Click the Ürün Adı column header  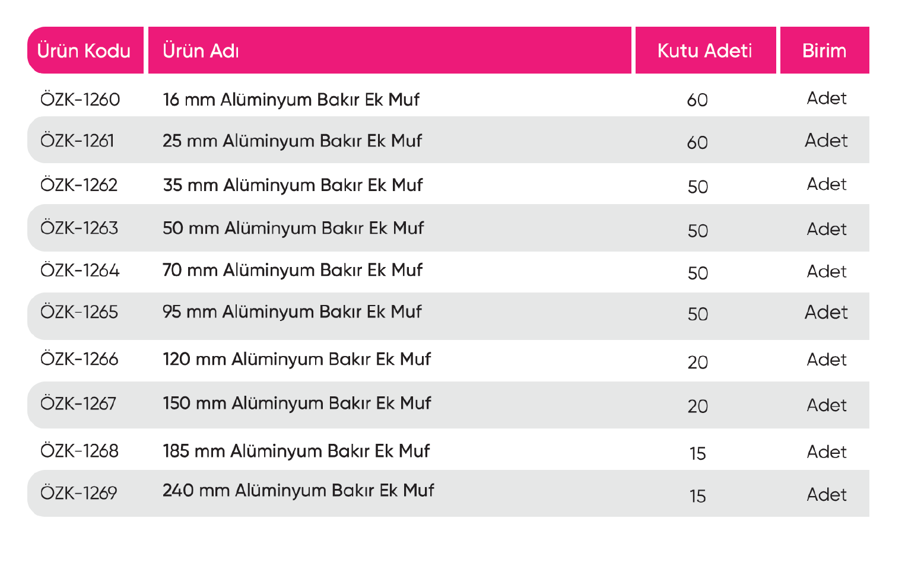tap(201, 51)
